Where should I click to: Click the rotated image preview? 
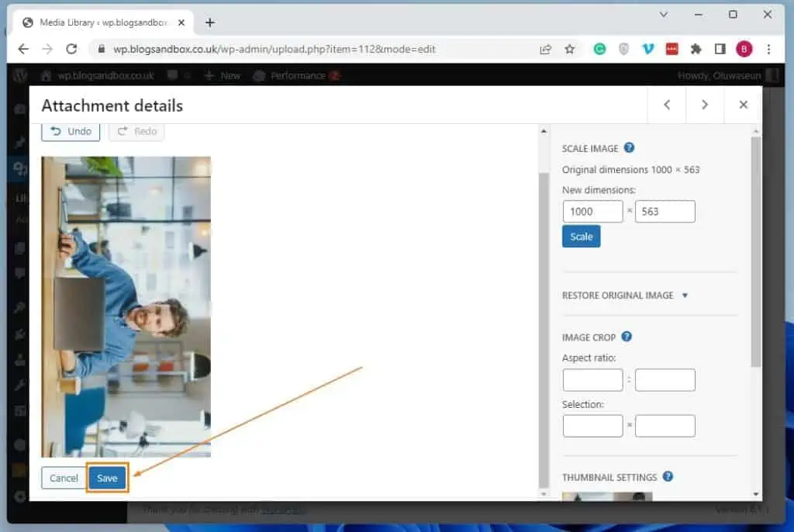pos(126,306)
